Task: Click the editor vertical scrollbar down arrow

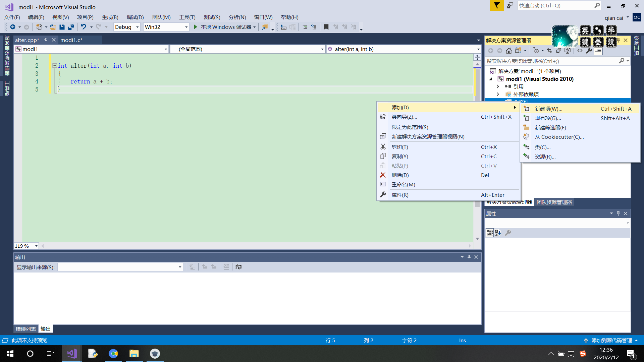Action: pyautogui.click(x=477, y=239)
